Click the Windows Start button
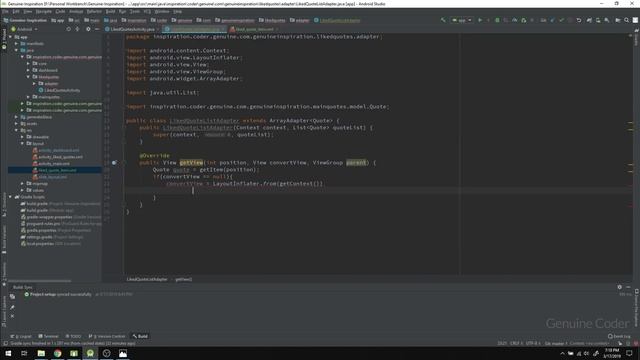The width and height of the screenshot is (640, 360). [x=8, y=353]
